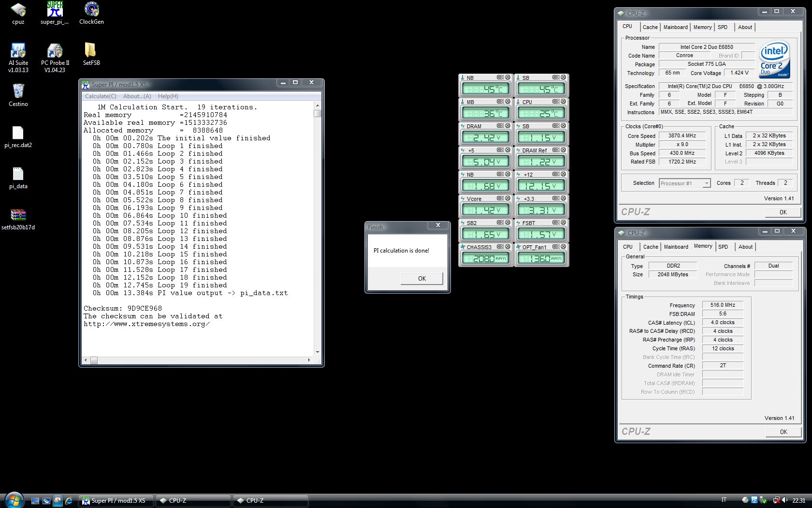Click the IT language indicator in taskbar
The image size is (812, 508).
coord(724,500)
